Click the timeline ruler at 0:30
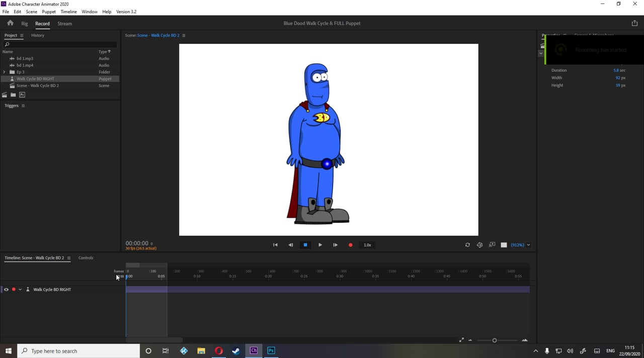The height and width of the screenshot is (358, 644). tap(340, 276)
